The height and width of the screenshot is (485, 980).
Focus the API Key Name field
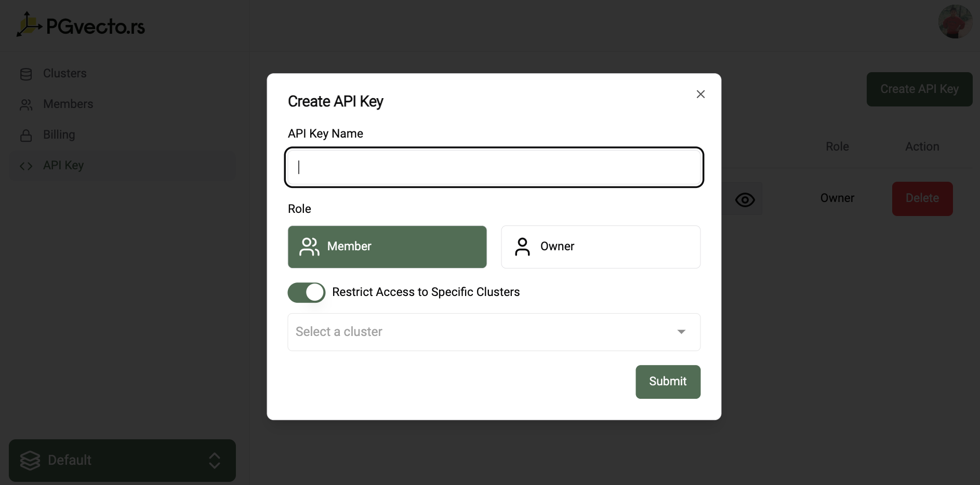tap(494, 167)
